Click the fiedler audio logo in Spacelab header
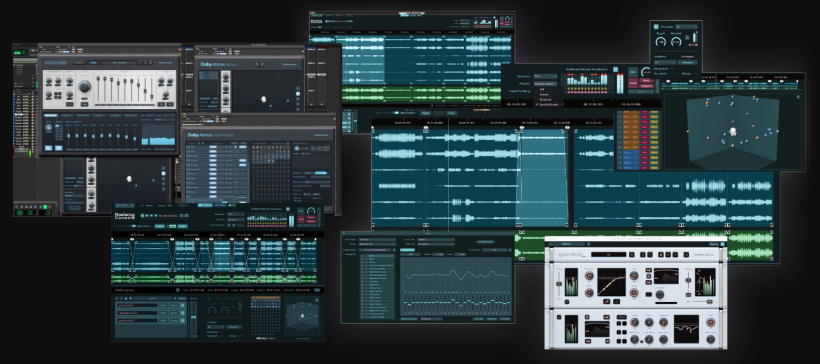Image resolution: width=820 pixels, height=364 pixels. tap(166, 63)
